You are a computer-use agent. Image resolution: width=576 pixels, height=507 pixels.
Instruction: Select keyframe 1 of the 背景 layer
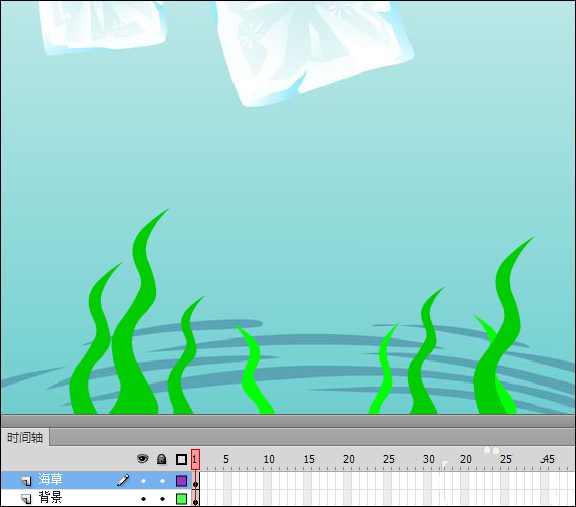(195, 499)
